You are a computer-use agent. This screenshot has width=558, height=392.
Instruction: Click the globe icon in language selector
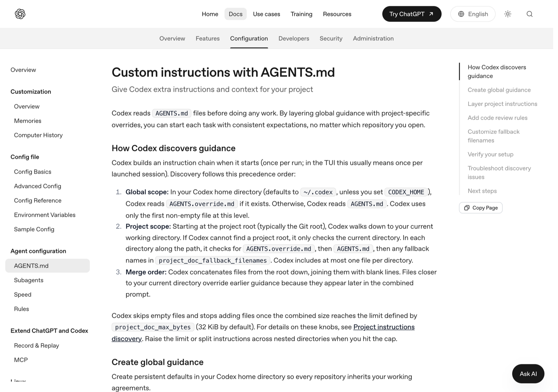[x=461, y=14]
